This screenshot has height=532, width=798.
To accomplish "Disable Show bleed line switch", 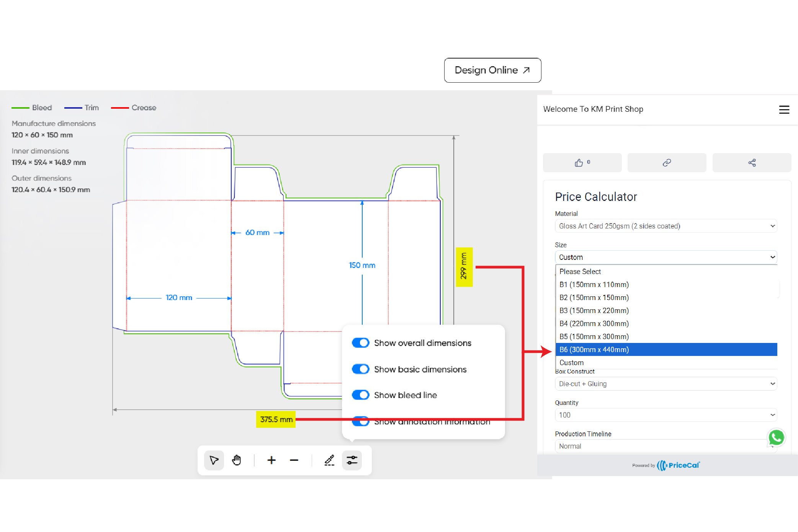I will click(360, 395).
